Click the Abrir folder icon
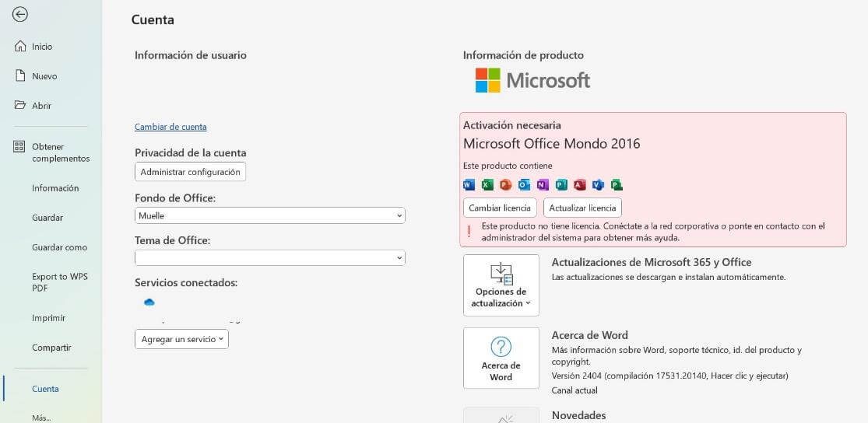 click(x=20, y=105)
